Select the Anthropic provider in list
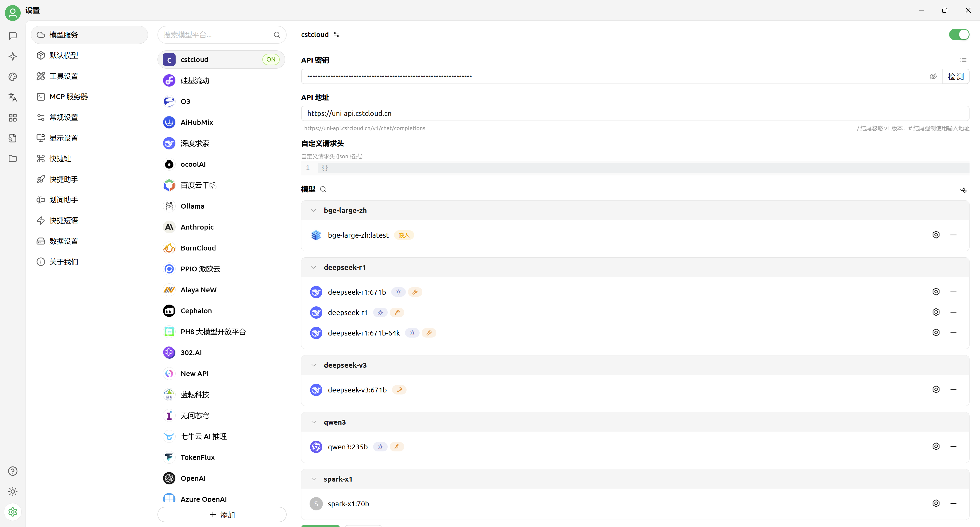This screenshot has width=980, height=527. pos(197,227)
